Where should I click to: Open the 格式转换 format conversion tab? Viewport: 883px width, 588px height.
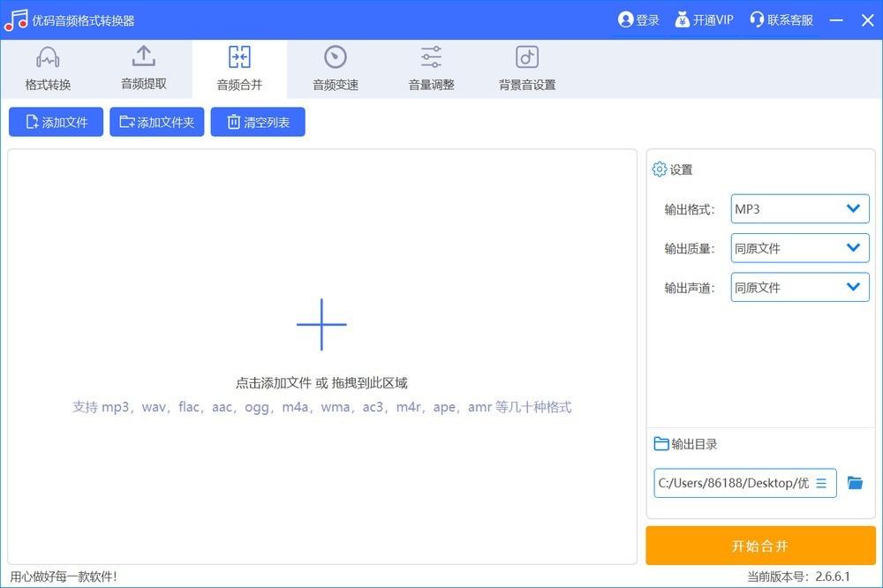point(48,69)
